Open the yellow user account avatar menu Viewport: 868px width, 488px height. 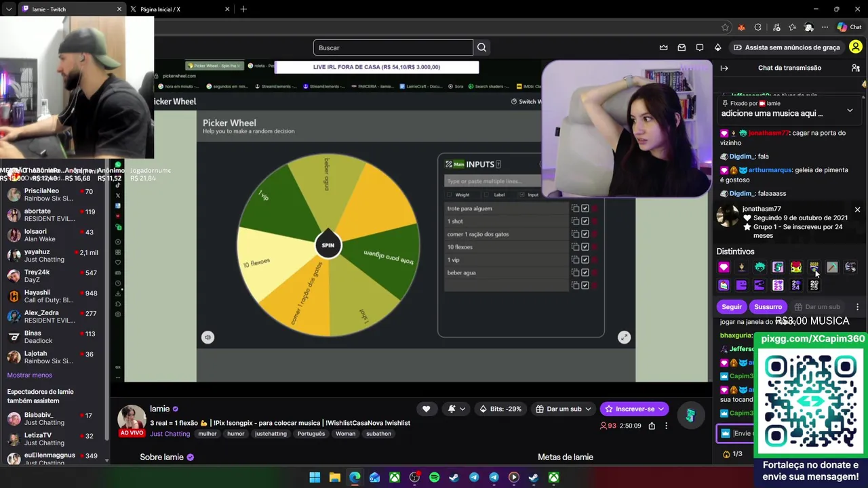[x=856, y=47]
